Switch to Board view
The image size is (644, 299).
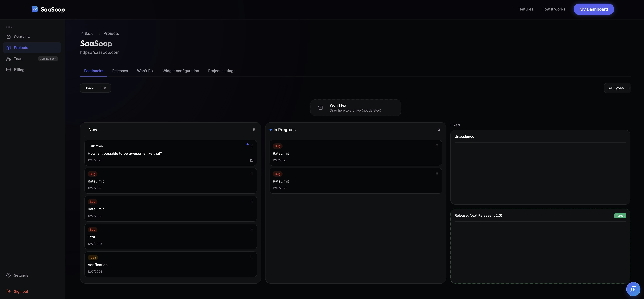click(89, 88)
